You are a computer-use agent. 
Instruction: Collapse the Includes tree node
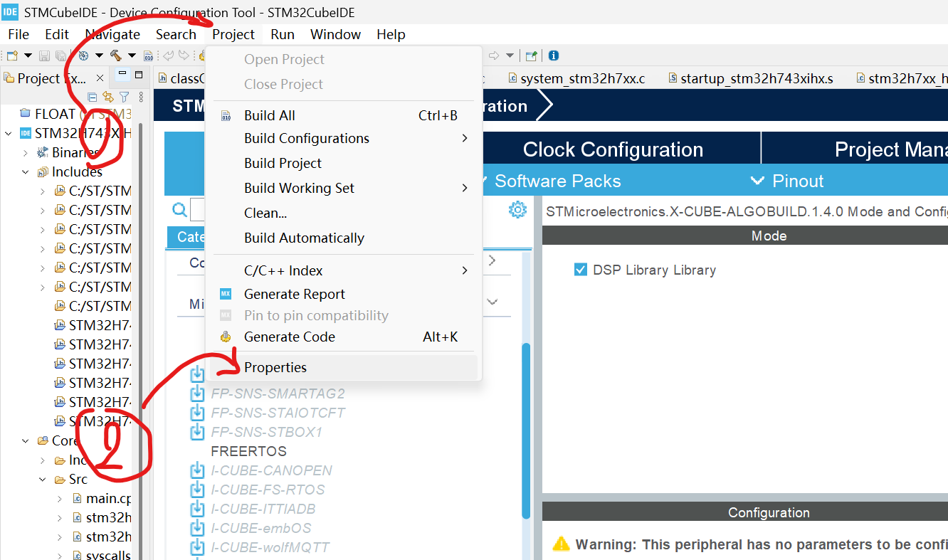click(26, 171)
